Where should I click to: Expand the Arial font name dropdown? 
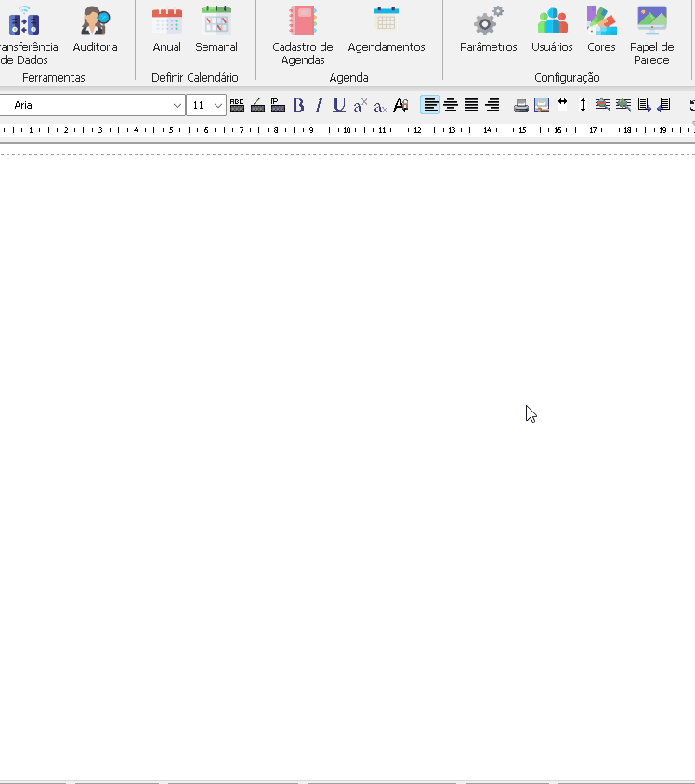click(x=177, y=106)
